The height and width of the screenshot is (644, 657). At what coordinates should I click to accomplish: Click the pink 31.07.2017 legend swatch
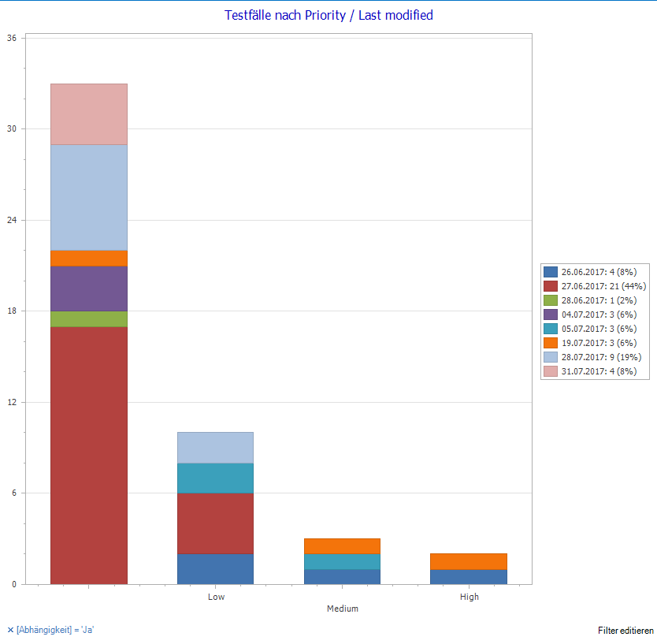point(551,371)
